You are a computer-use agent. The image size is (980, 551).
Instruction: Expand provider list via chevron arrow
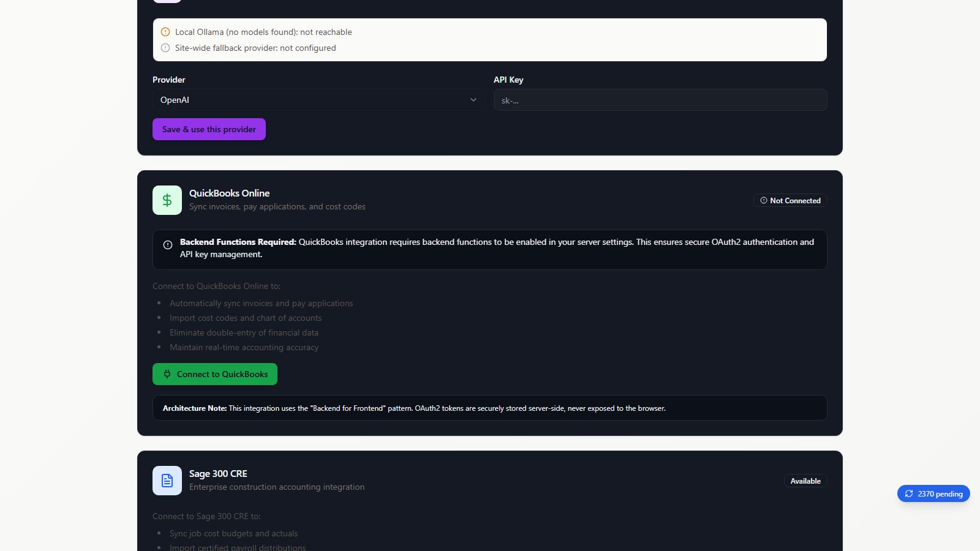pyautogui.click(x=473, y=100)
